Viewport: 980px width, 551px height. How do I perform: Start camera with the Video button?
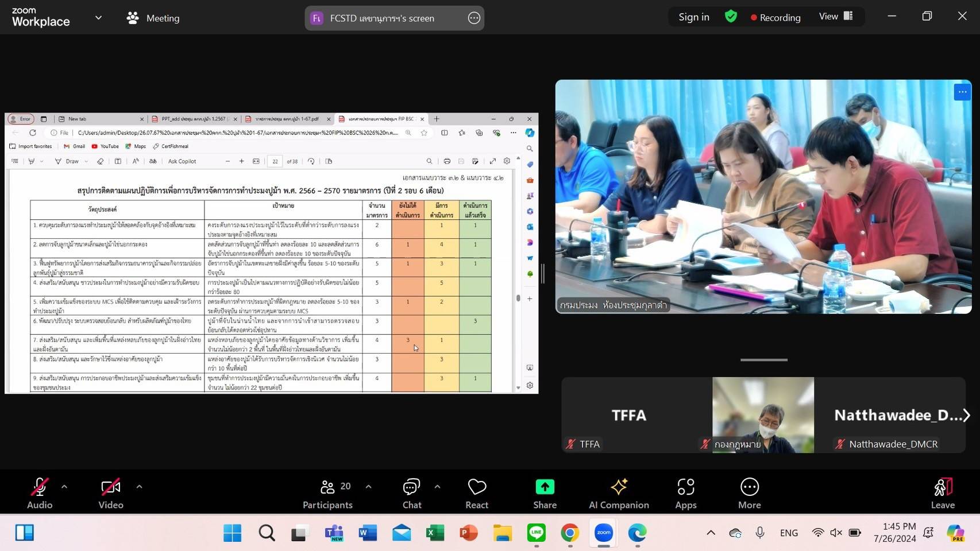111,492
